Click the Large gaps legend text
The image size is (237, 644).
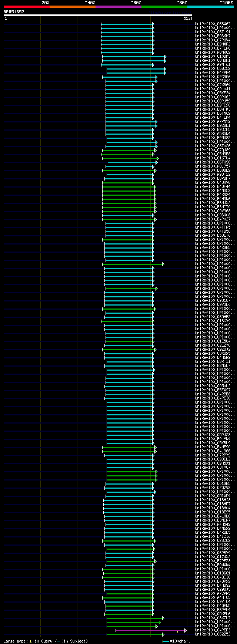[x=45, y=641]
